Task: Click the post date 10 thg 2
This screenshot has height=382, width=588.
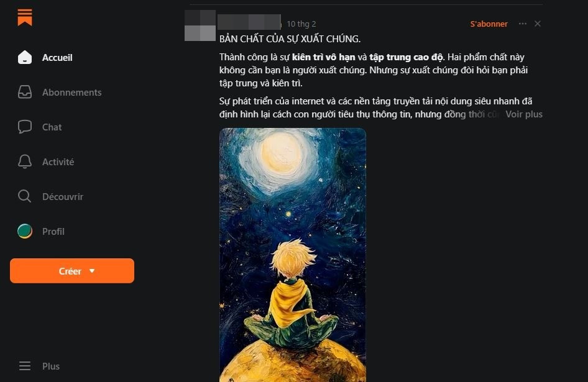Action: [x=301, y=24]
